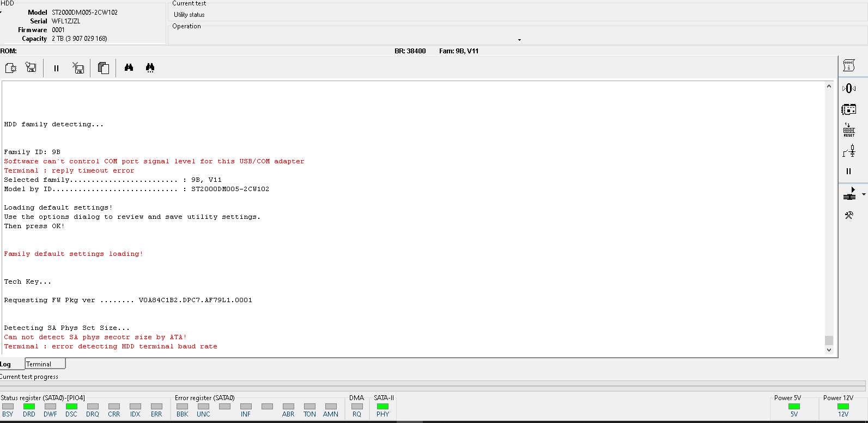This screenshot has width=868, height=423.
Task: Click the log scrollbar down arrow
Action: pos(829,350)
